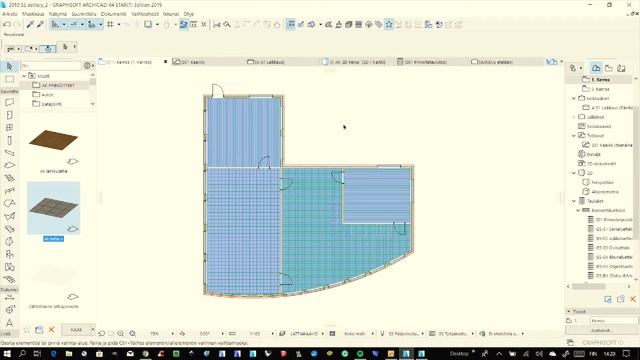Open LATTIAKAAVIO layer combination dropdown
This screenshot has height=360, width=640.
tap(322, 333)
